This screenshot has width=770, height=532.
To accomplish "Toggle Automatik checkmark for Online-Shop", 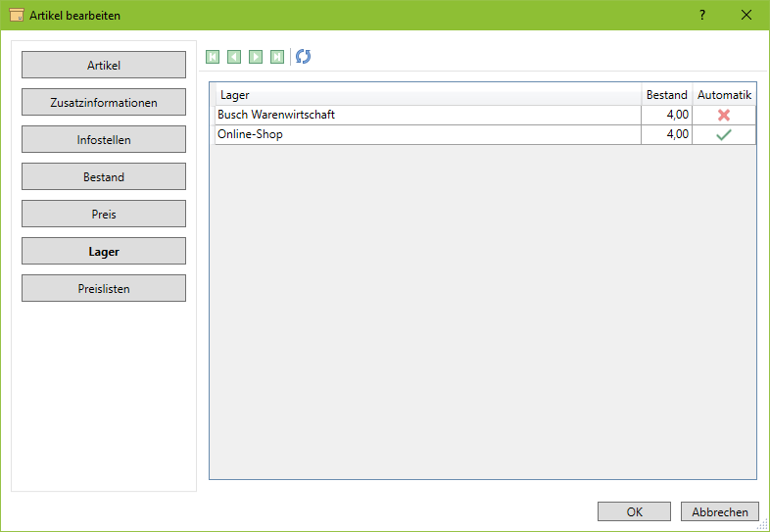I will point(724,134).
